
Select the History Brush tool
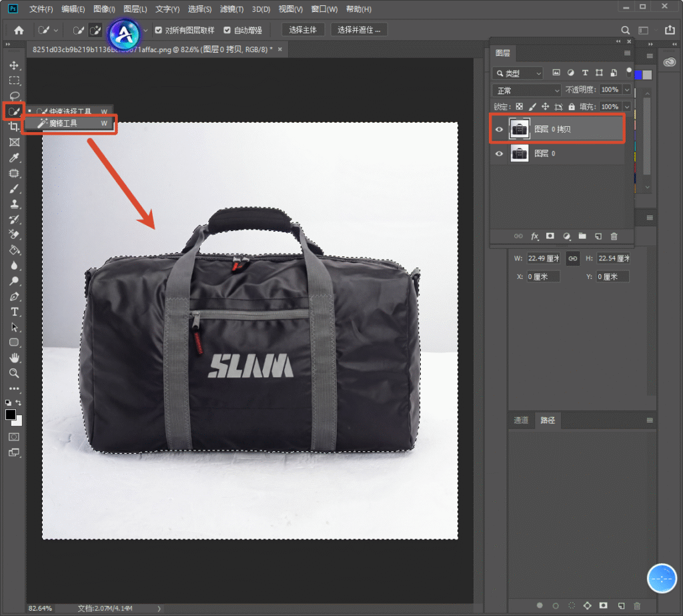(14, 220)
